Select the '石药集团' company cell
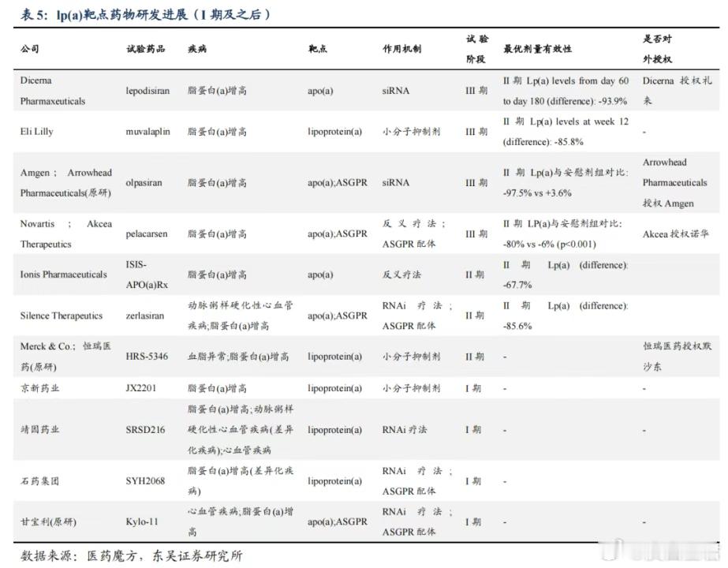 tap(39, 480)
